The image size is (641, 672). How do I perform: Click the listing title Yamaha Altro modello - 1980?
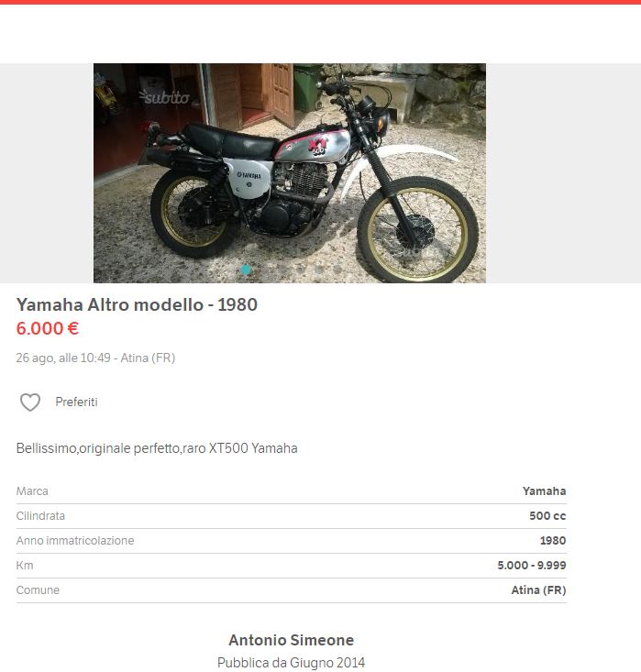[137, 304]
